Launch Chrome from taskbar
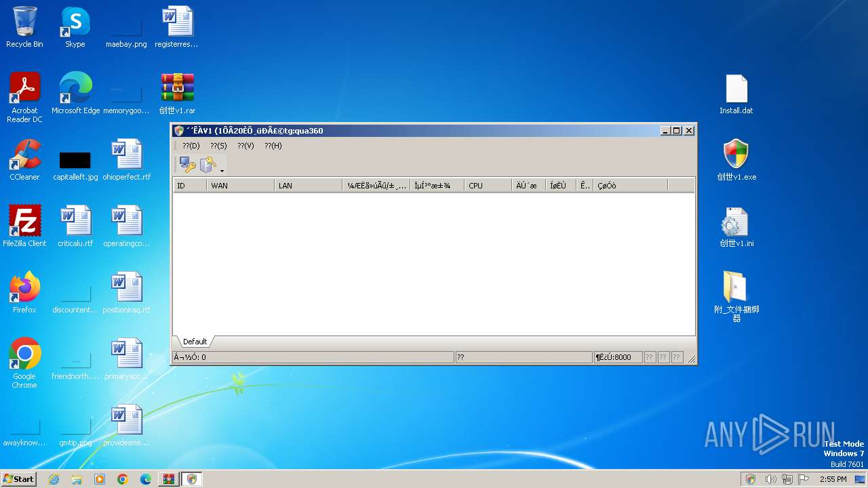Viewport: 868px width, 488px height. point(123,479)
